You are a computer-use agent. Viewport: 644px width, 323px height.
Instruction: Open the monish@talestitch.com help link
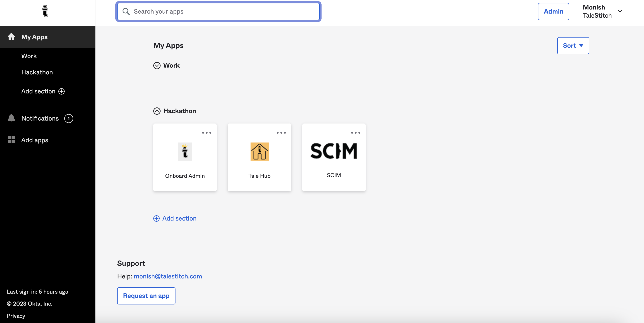168,276
